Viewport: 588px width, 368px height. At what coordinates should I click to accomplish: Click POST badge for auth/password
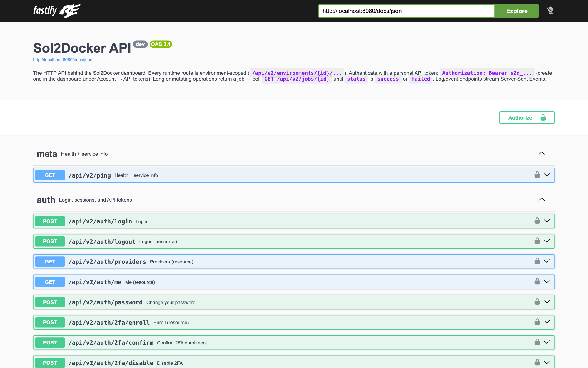click(50, 302)
